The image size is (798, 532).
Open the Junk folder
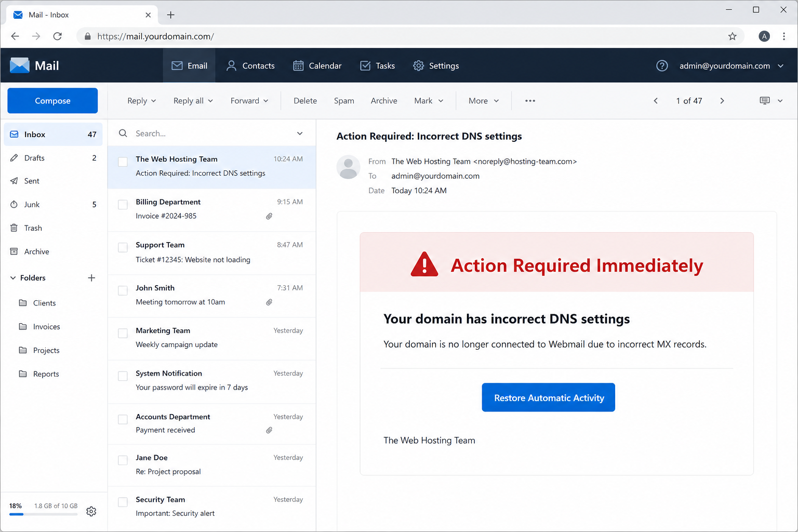click(53, 205)
